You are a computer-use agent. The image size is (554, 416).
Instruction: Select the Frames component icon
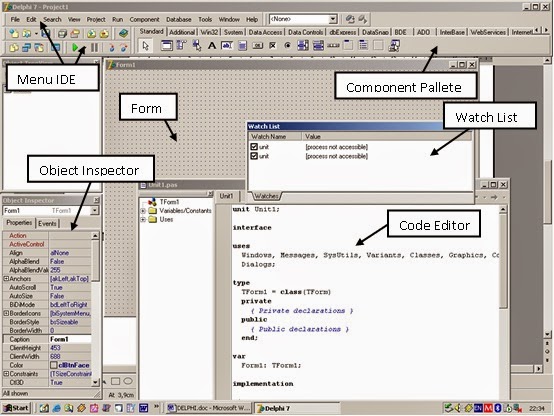pos(166,46)
